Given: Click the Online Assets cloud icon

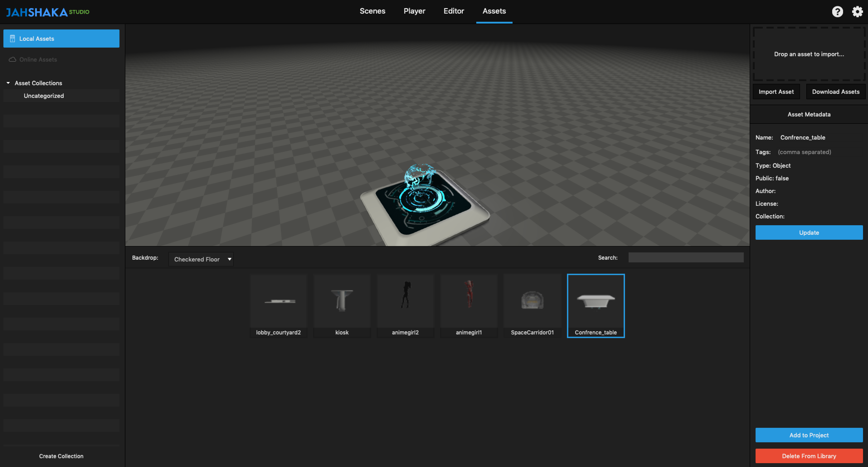Looking at the screenshot, I should 12,60.
